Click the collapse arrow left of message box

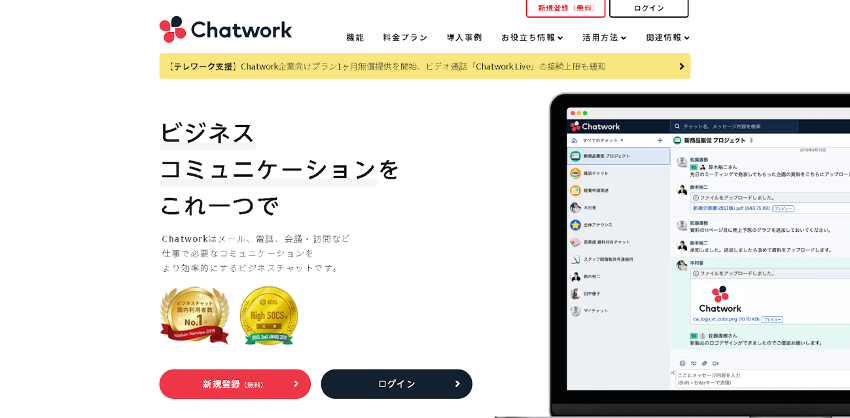tap(673, 373)
